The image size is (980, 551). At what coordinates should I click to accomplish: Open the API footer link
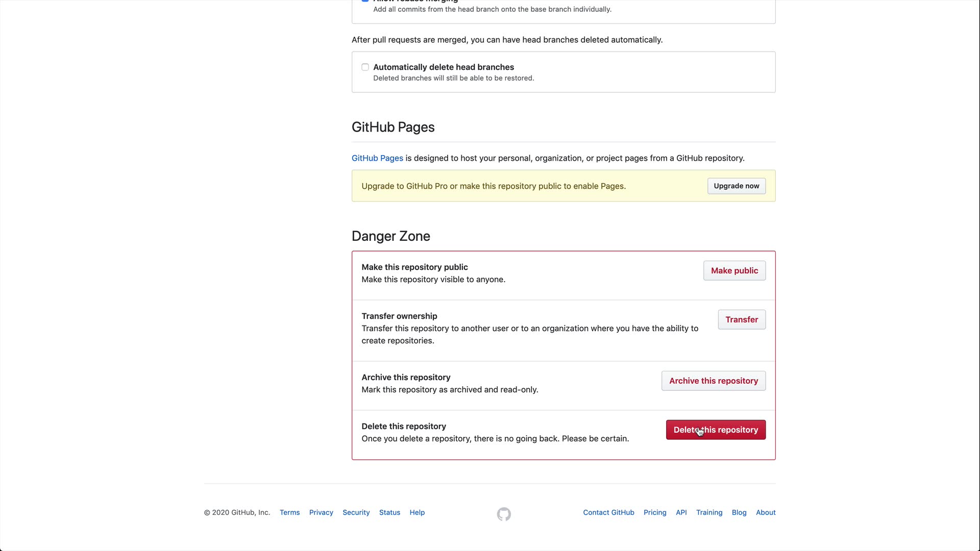pyautogui.click(x=681, y=512)
